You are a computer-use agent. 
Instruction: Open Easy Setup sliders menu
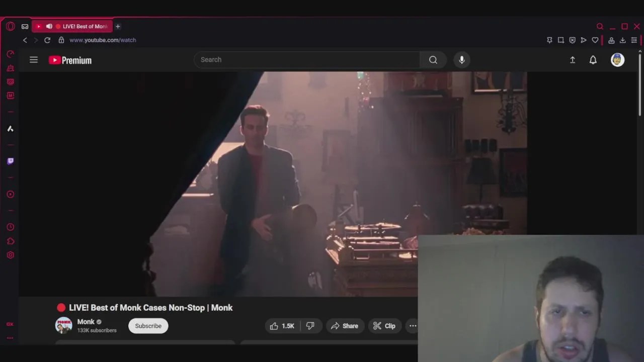[x=634, y=40]
